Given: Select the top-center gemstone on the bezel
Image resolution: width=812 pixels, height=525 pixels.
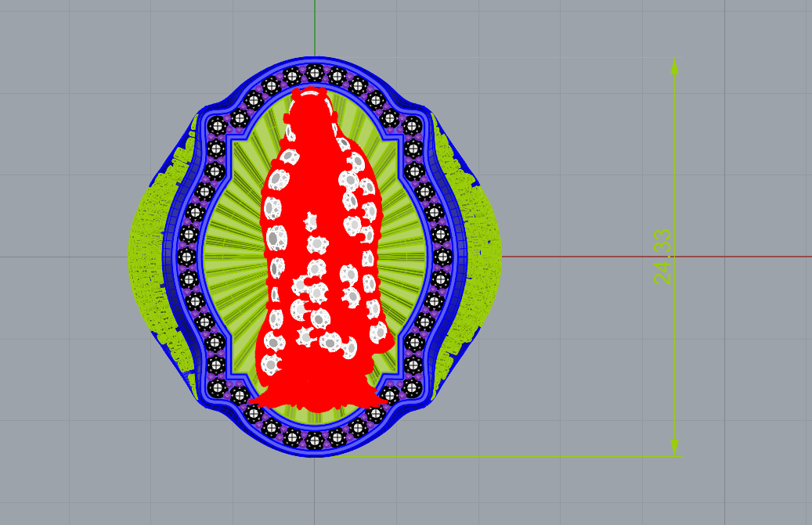Looking at the screenshot, I should [x=315, y=73].
